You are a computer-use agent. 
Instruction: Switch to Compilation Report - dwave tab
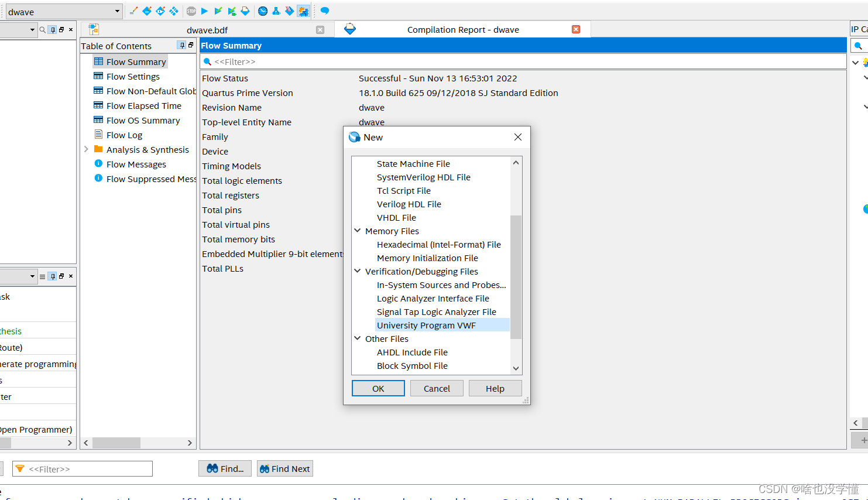tap(462, 30)
